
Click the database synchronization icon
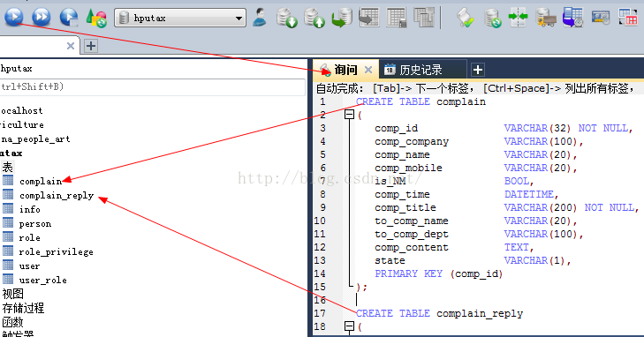[x=492, y=18]
